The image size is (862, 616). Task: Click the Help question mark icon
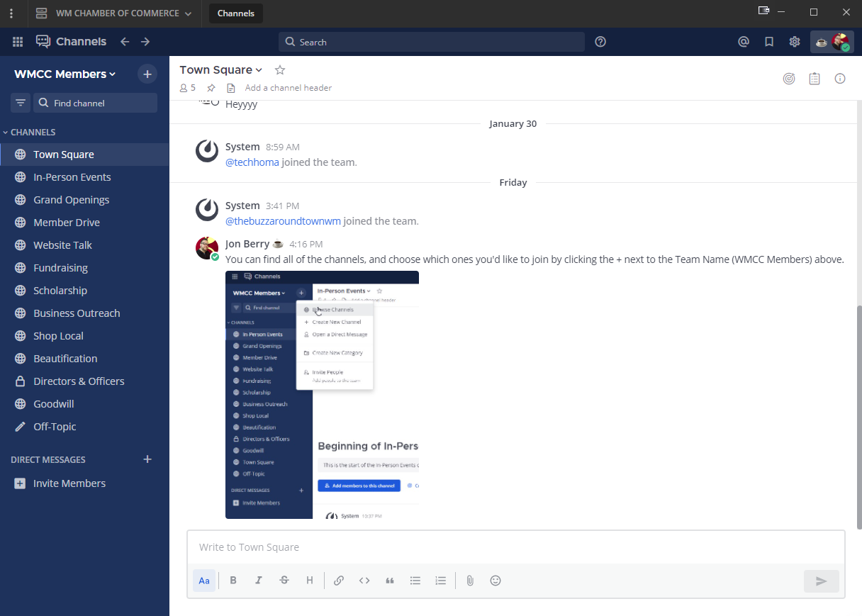coord(600,42)
